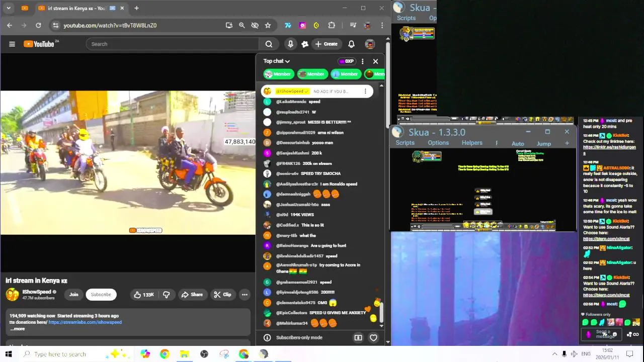Open Scripts menu in Skua 1.3.3.0
The height and width of the screenshot is (362, 644).
405,143
